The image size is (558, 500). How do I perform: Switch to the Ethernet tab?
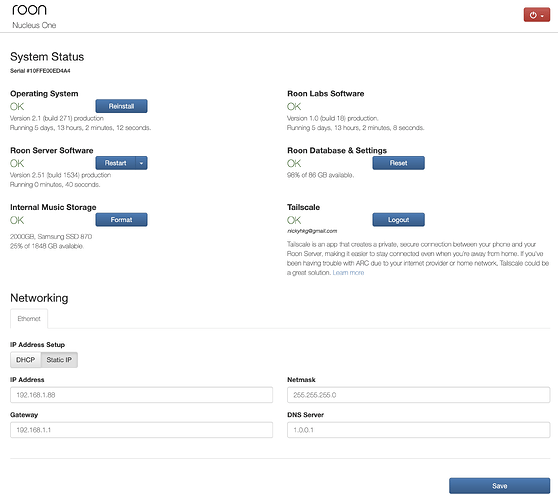(x=29, y=319)
